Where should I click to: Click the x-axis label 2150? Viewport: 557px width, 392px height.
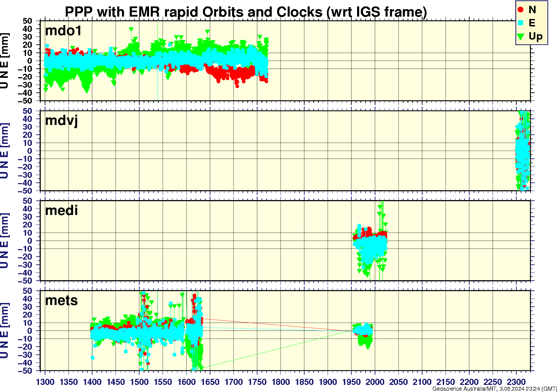tap(446, 382)
